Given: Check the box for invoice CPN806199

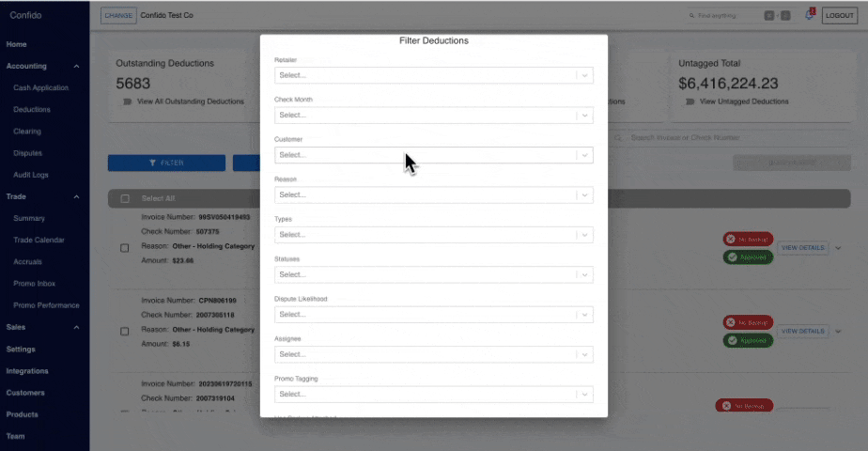Looking at the screenshot, I should coord(125,332).
